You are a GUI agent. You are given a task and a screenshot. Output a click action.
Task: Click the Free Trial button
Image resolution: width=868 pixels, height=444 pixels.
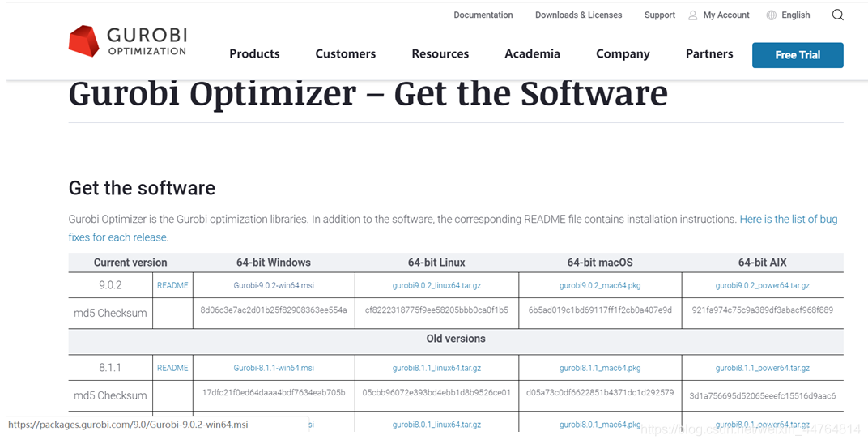798,55
